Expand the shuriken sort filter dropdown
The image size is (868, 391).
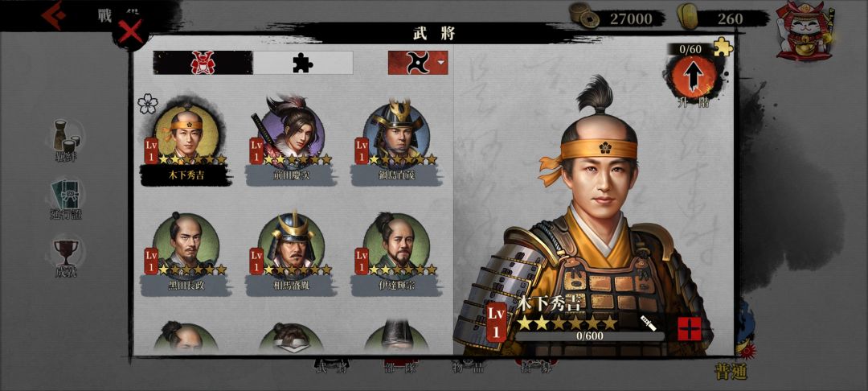(x=418, y=63)
